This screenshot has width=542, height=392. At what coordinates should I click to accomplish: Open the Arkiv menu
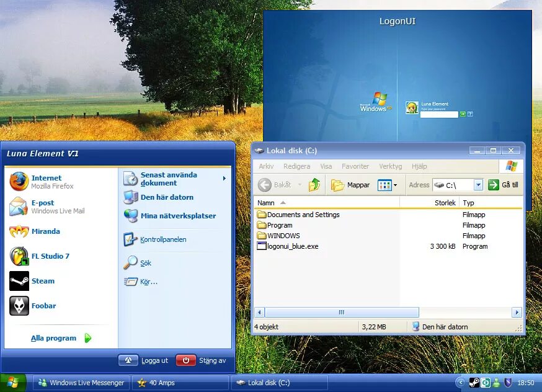coord(266,166)
